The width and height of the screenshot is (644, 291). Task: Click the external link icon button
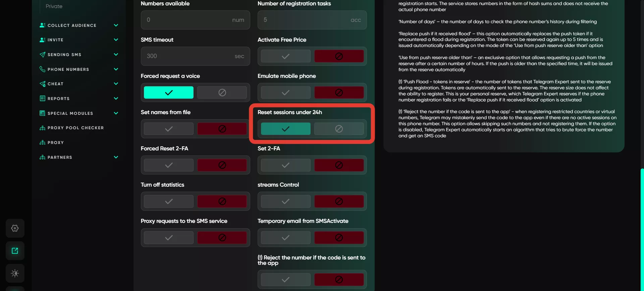tap(15, 251)
